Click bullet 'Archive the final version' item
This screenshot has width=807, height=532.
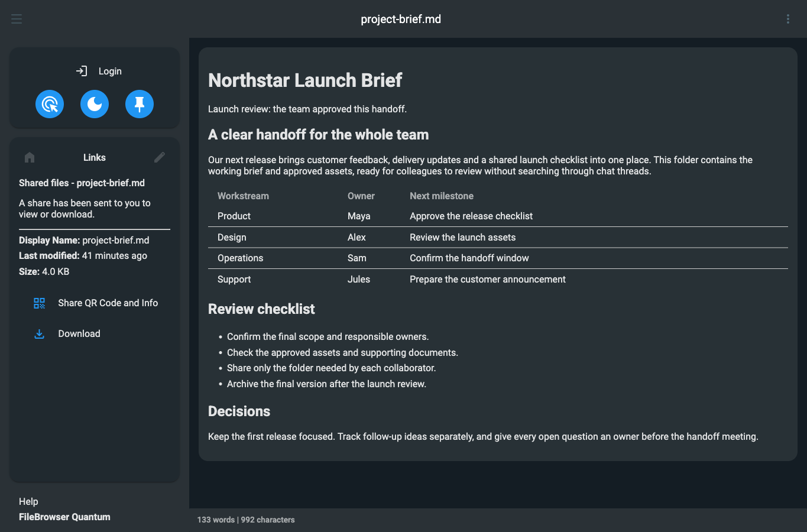(x=326, y=384)
